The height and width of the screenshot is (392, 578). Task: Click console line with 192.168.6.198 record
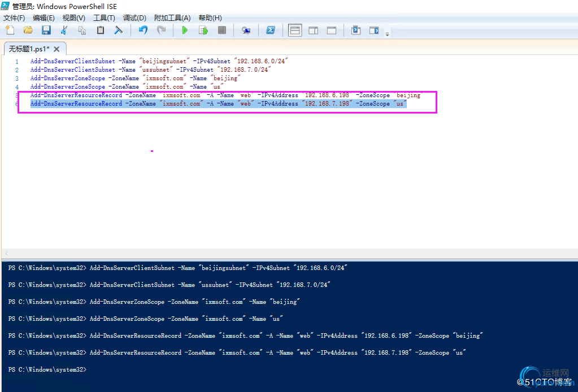point(246,336)
